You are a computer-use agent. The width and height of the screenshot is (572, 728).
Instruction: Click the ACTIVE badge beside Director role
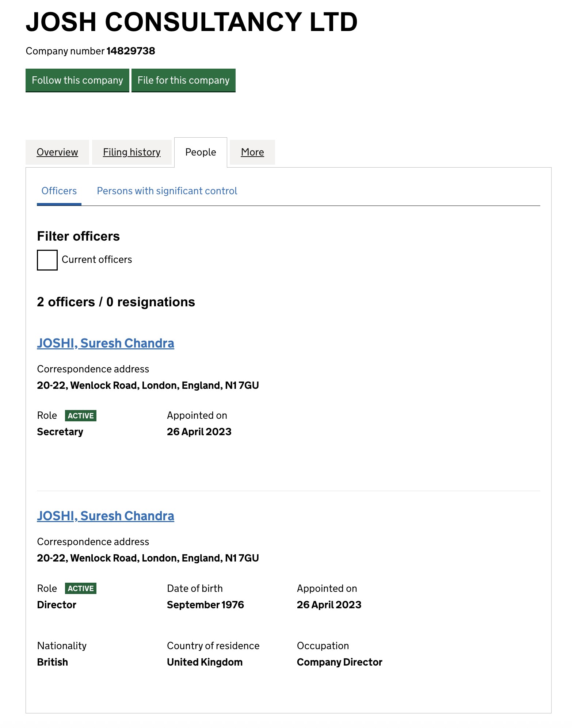tap(81, 589)
